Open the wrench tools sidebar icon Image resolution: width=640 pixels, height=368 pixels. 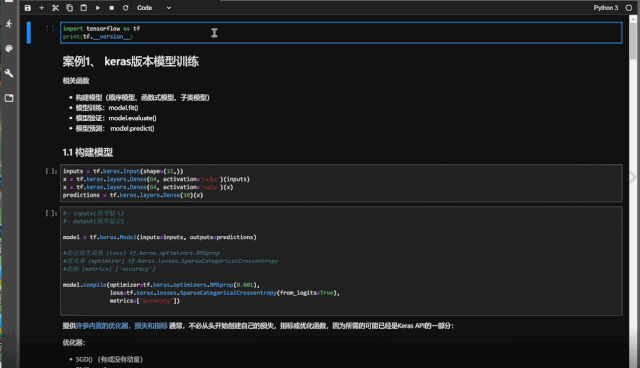click(x=9, y=73)
